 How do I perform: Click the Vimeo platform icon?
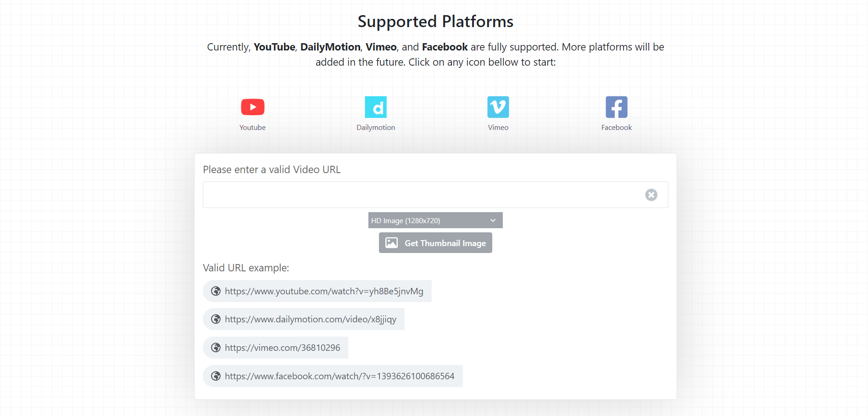tap(498, 107)
